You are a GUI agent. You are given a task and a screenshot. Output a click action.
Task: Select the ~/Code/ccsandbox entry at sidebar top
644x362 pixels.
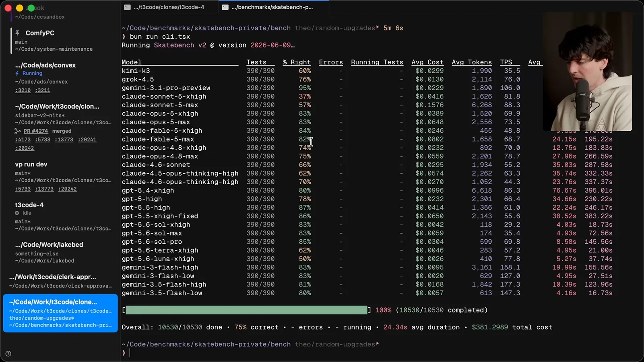(39, 17)
